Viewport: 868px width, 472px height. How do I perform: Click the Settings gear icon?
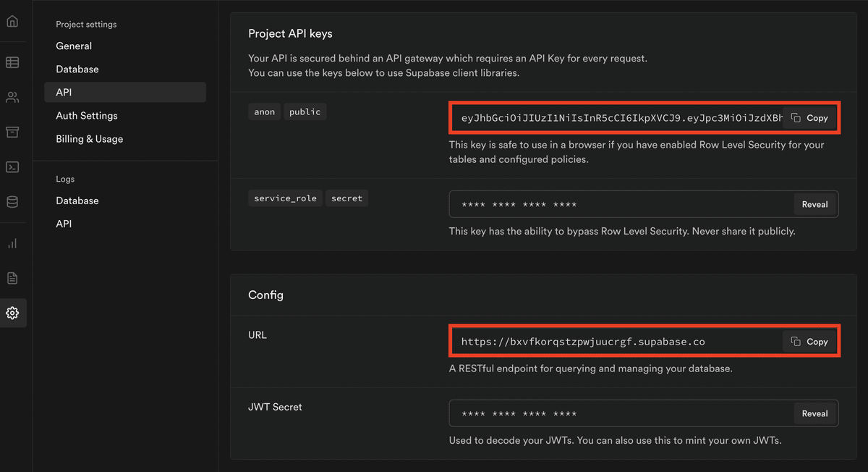[x=12, y=313]
